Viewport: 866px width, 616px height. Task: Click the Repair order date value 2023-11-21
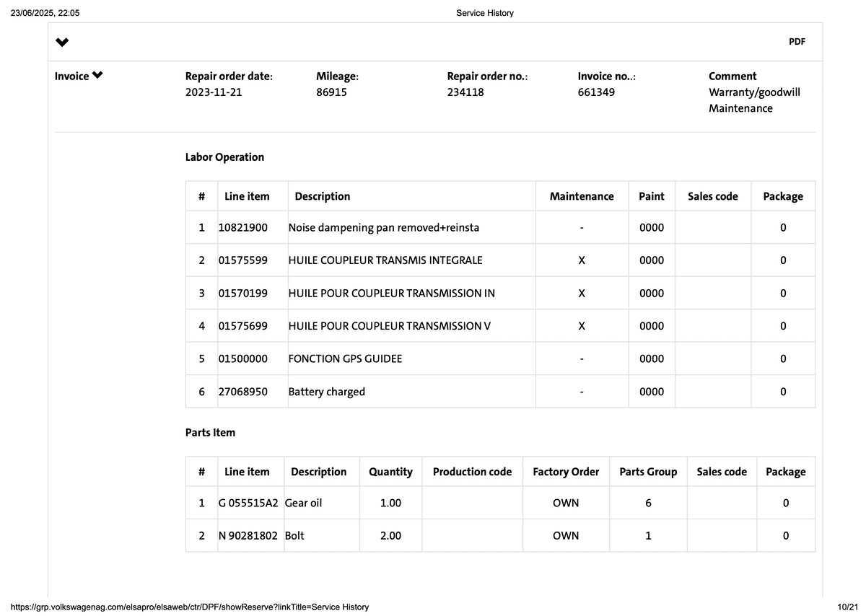(214, 92)
